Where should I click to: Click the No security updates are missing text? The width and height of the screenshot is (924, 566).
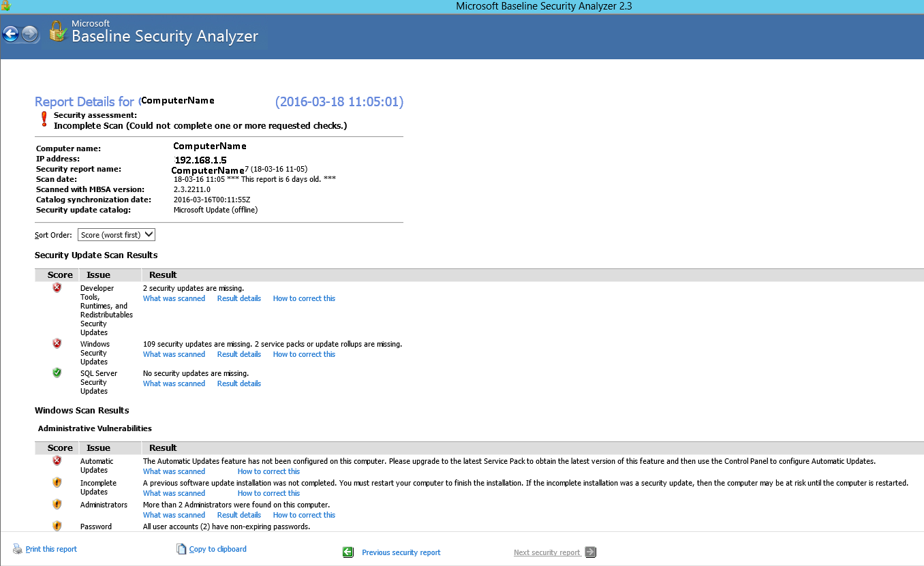(196, 373)
